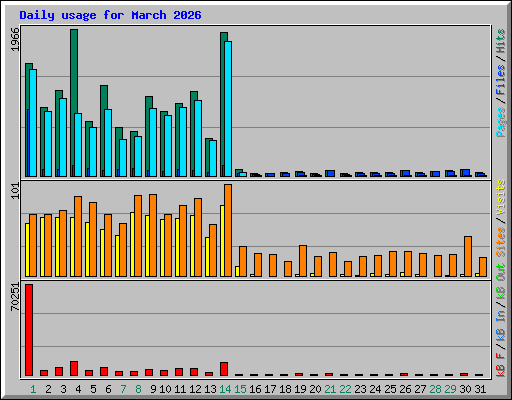Click green day label 28

click(435, 389)
